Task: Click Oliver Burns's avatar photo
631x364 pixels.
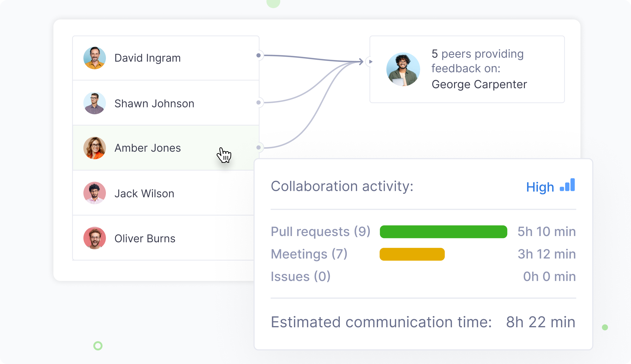Action: 95,238
